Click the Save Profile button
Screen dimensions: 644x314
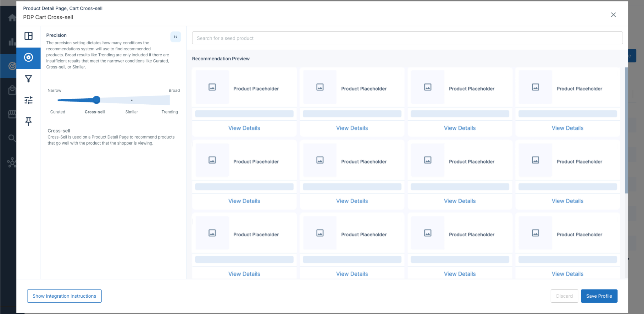(599, 296)
